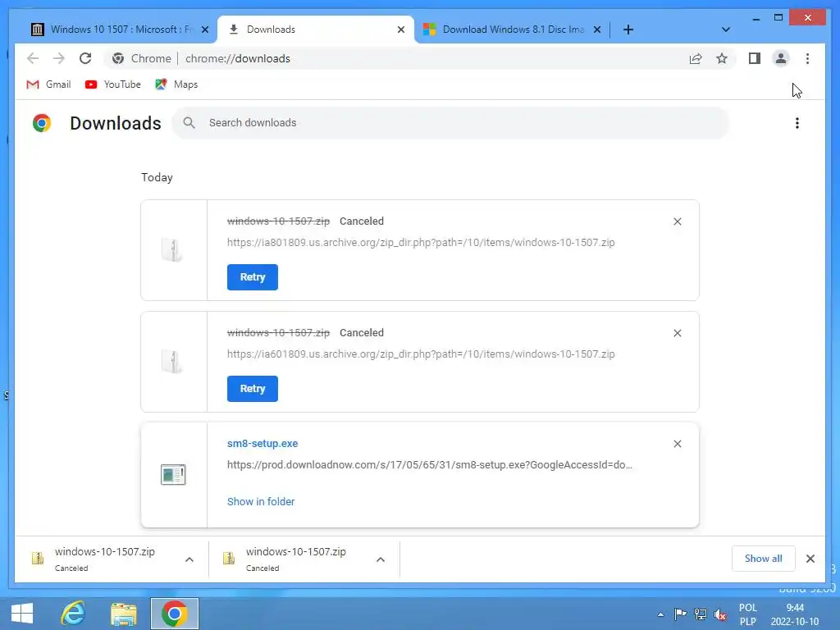This screenshot has width=840, height=630.
Task: Close the Downloads tab
Action: click(400, 30)
